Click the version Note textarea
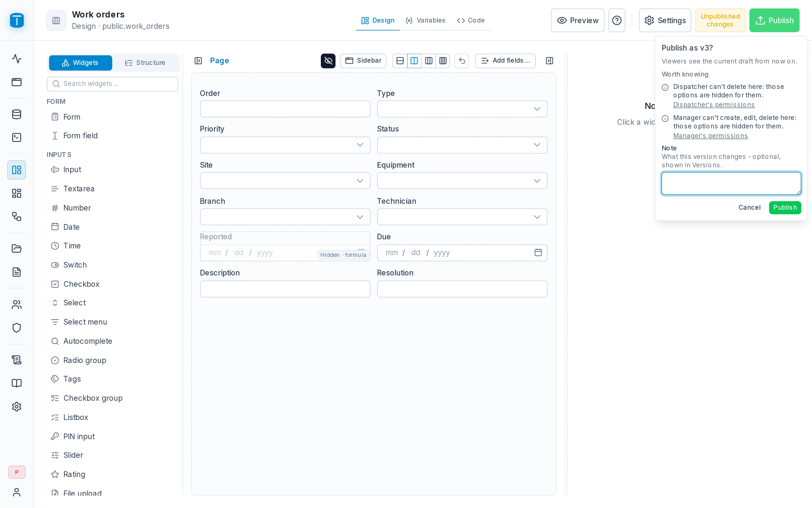 (731, 183)
